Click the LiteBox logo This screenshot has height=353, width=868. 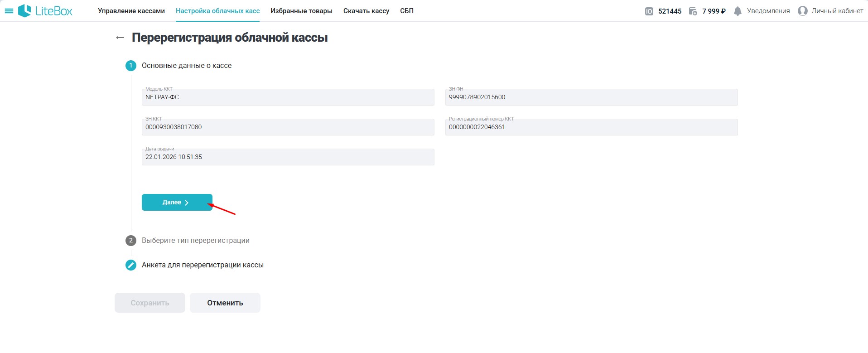pos(45,11)
